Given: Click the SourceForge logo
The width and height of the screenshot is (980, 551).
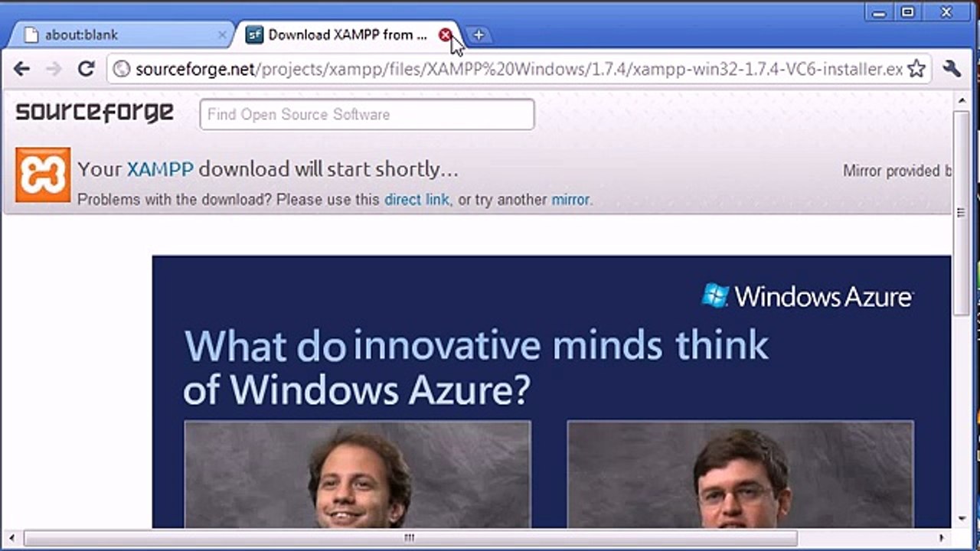Looking at the screenshot, I should click(x=94, y=112).
